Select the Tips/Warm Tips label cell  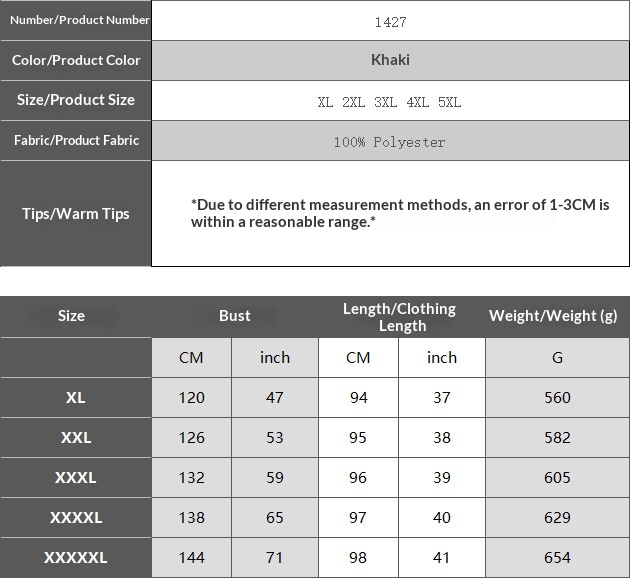point(76,214)
